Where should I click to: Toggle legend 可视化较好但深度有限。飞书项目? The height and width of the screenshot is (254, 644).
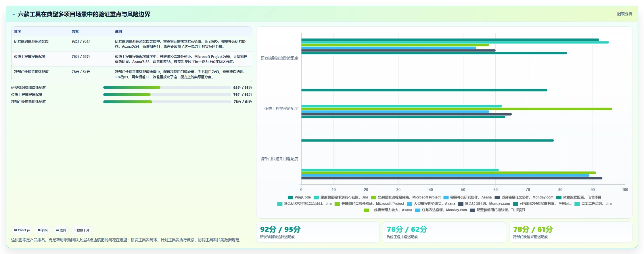542,204
